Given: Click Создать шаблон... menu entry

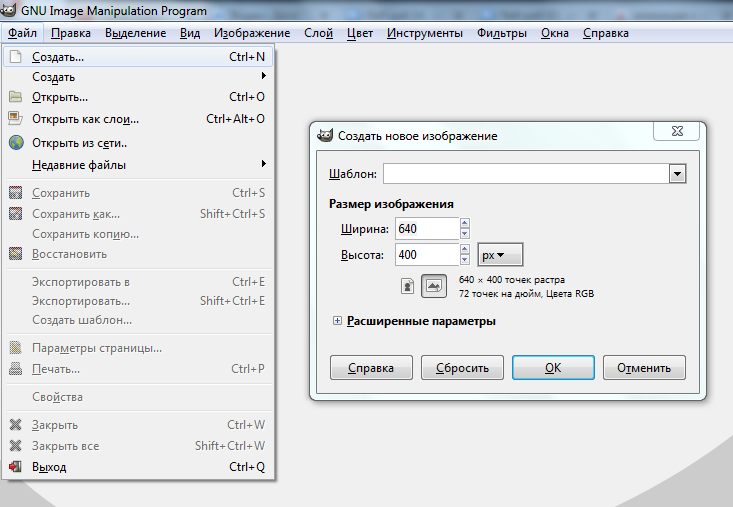Looking at the screenshot, I should click(x=138, y=320).
